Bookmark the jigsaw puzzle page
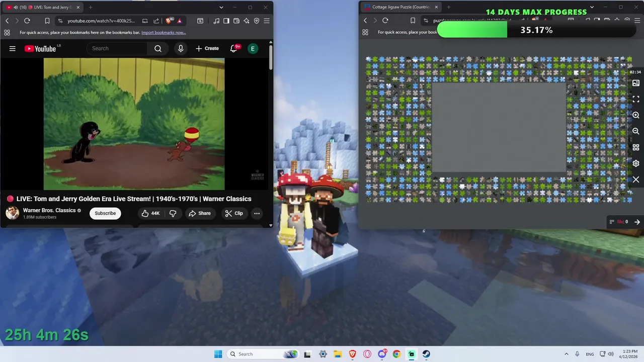Image resolution: width=644 pixels, height=362 pixels. pos(413,21)
